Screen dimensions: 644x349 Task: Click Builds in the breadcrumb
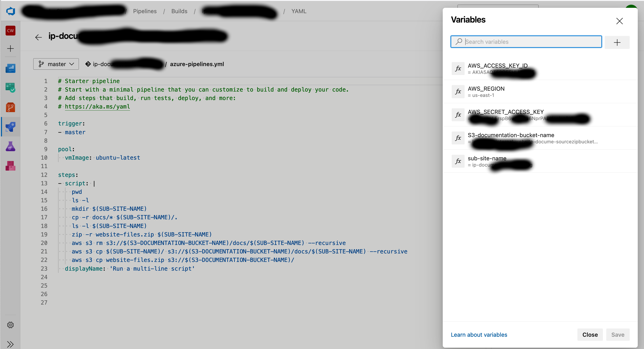coord(179,11)
